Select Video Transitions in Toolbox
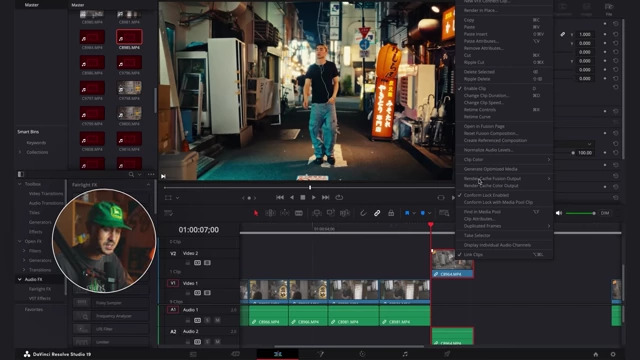Image resolution: width=640 pixels, height=360 pixels. (46, 194)
